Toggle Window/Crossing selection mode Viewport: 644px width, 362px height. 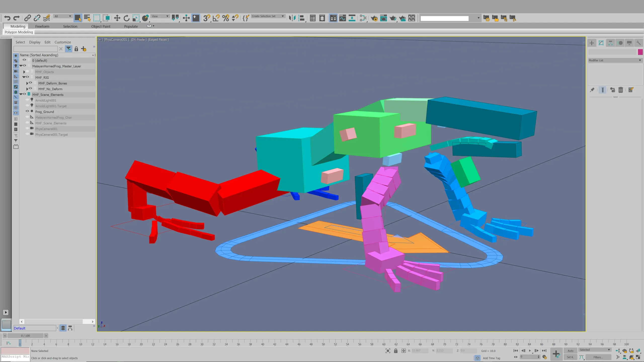tap(106, 18)
